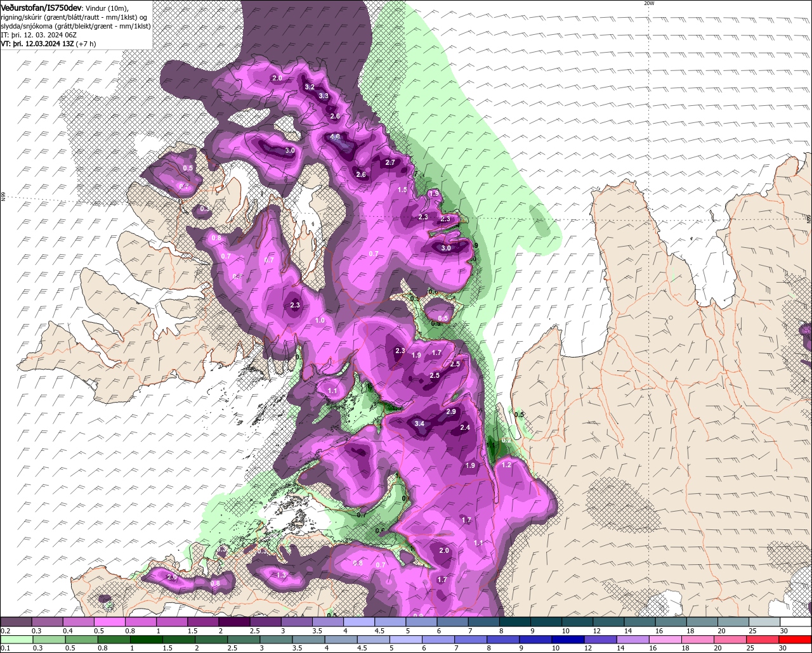
Task: Click the '1.2' value on the map
Action: coord(506,465)
